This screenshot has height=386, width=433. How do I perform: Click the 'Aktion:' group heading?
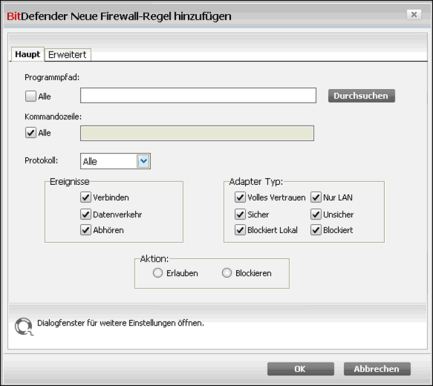click(154, 259)
